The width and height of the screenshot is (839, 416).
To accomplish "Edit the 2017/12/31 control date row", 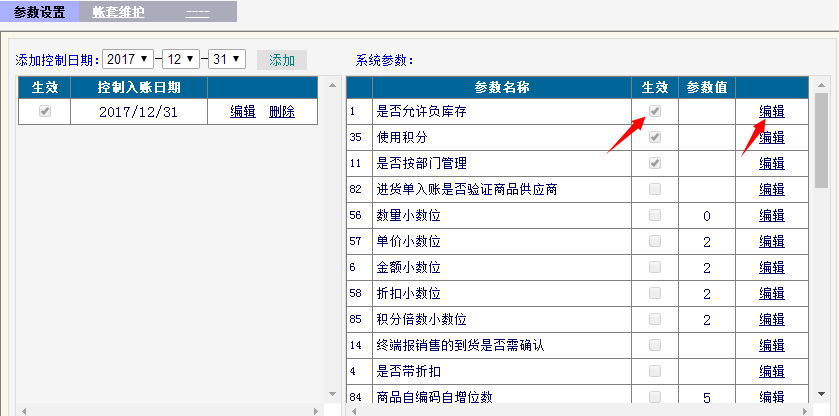I will pyautogui.click(x=243, y=112).
